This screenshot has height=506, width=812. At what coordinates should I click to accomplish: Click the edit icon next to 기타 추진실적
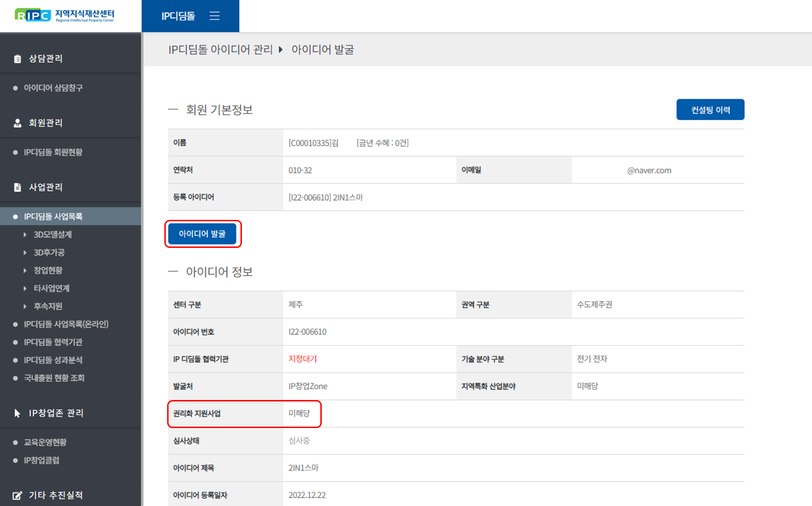18,495
